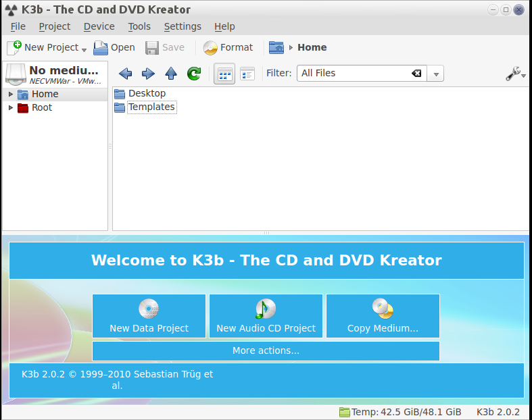Screen dimensions: 532x420
Task: Open the Help menu
Action: pos(224,26)
